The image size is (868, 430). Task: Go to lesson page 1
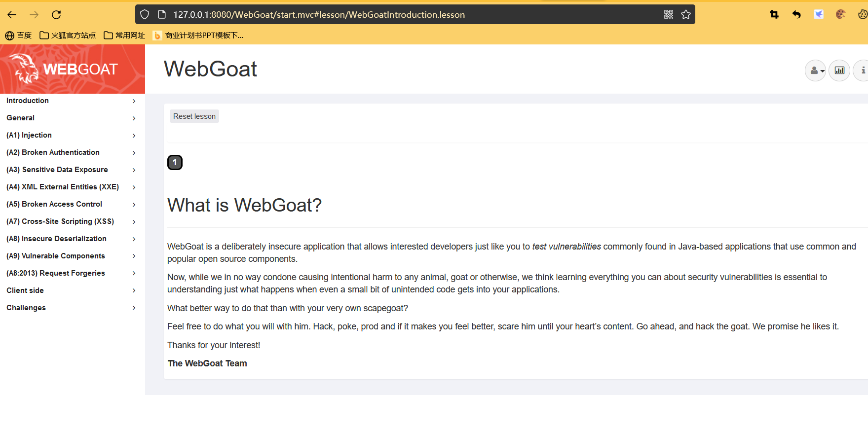tap(175, 162)
